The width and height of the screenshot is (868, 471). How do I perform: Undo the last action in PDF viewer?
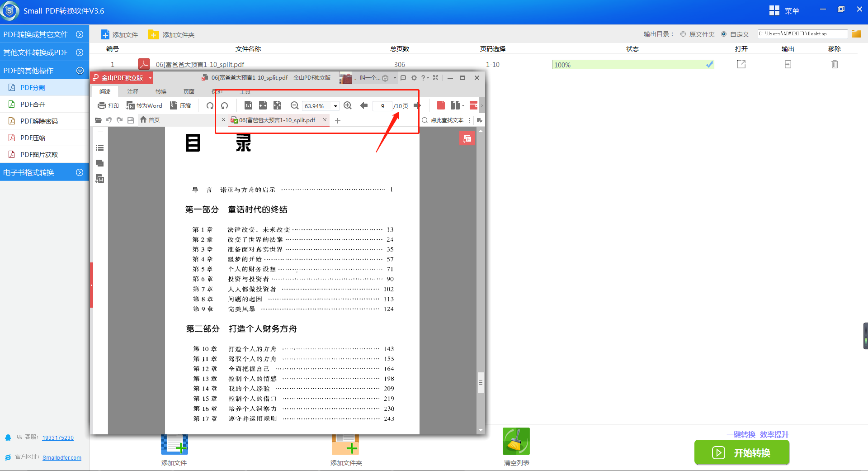108,120
